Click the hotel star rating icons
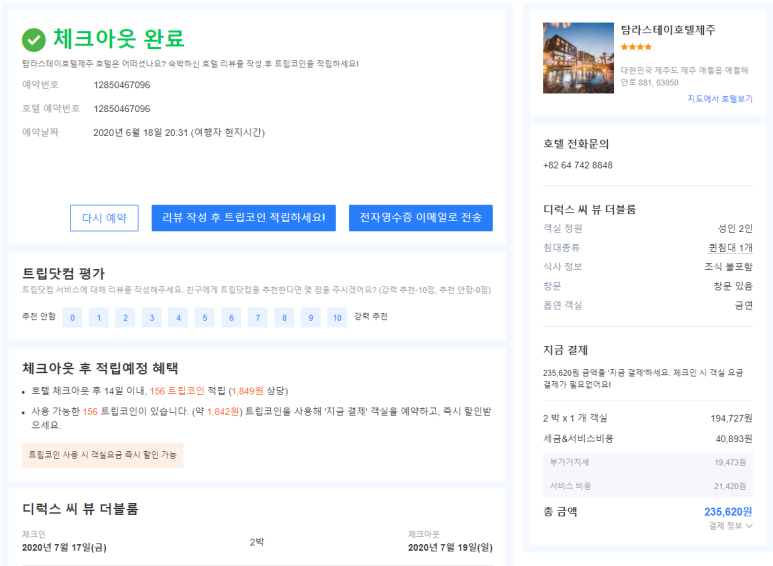The image size is (773, 566). pyautogui.click(x=636, y=47)
